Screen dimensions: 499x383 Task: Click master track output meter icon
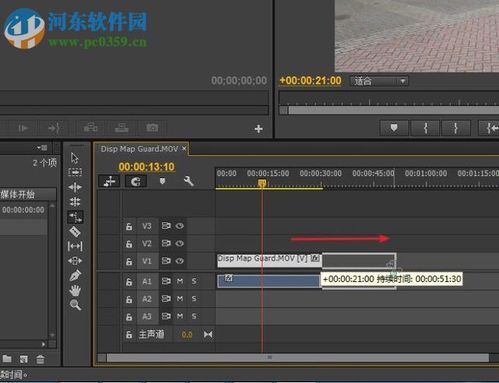click(x=208, y=334)
